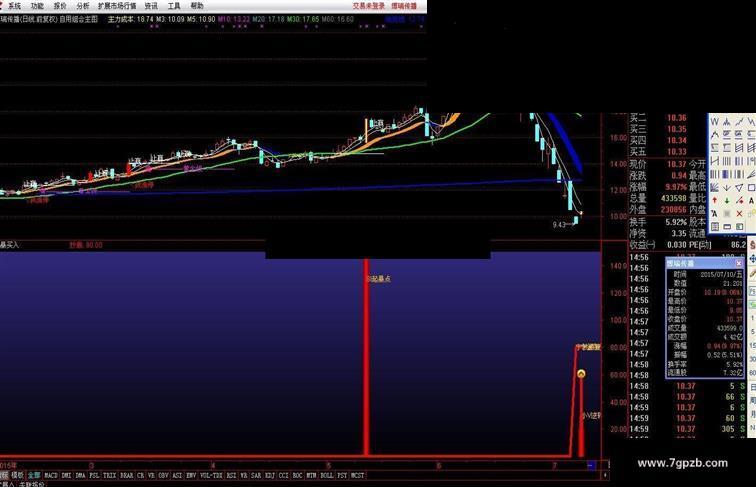Viewport: 756px width, 487px height.
Task: Click the 交易未登录 login link
Action: pyautogui.click(x=369, y=6)
